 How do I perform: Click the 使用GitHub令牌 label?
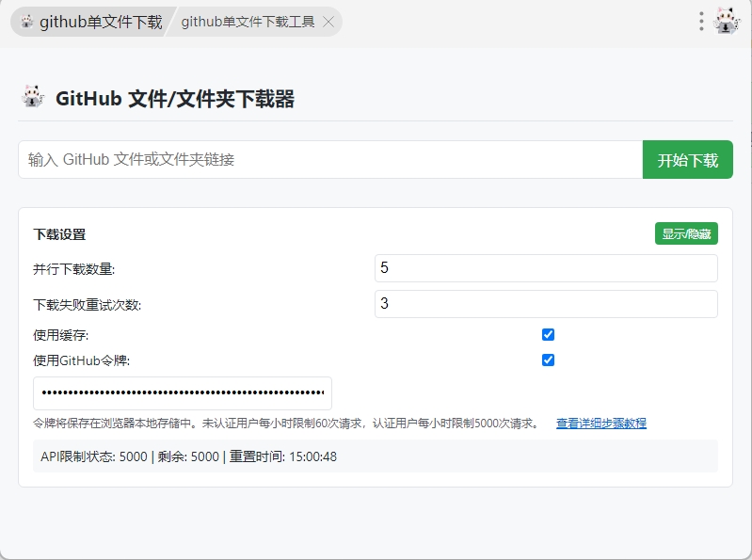click(x=82, y=360)
